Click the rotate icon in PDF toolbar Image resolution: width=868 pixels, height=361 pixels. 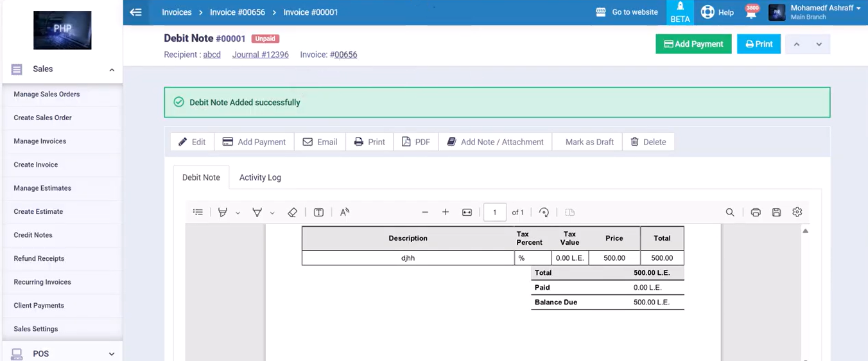coord(544,213)
